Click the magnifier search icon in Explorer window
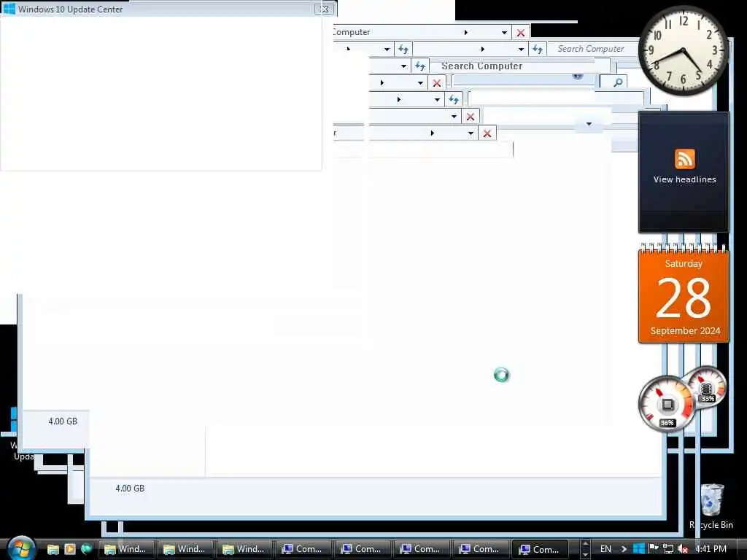The image size is (747, 560). tap(618, 82)
